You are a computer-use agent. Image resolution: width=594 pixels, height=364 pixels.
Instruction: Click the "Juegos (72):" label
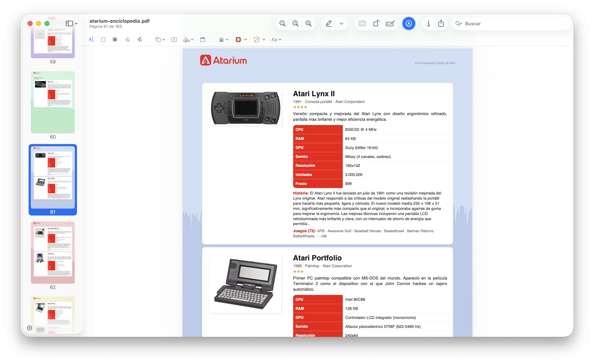(x=304, y=231)
